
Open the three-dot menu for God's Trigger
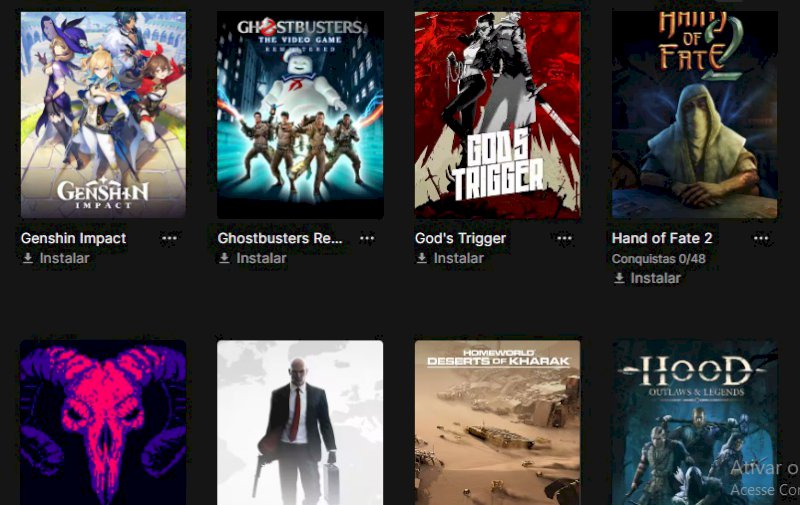pos(564,238)
